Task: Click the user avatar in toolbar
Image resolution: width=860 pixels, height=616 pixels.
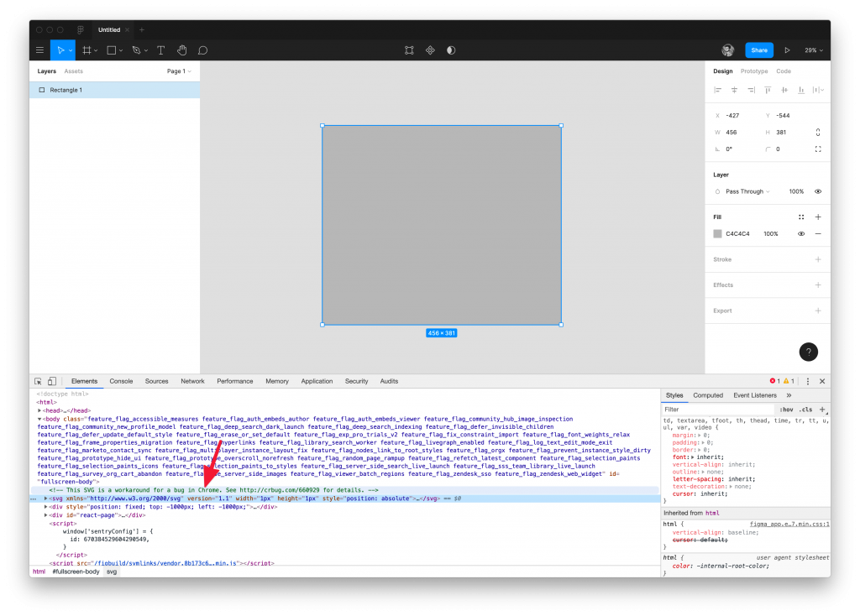Action: (728, 50)
